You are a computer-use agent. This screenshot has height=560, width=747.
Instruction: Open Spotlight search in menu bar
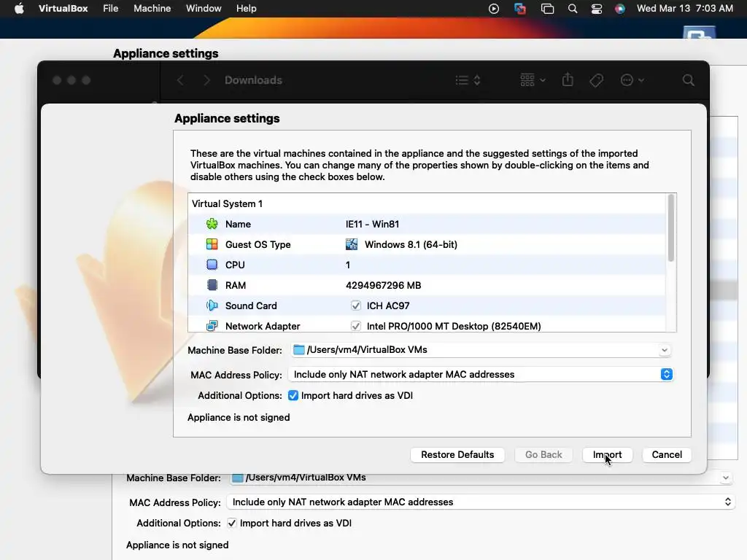click(573, 9)
